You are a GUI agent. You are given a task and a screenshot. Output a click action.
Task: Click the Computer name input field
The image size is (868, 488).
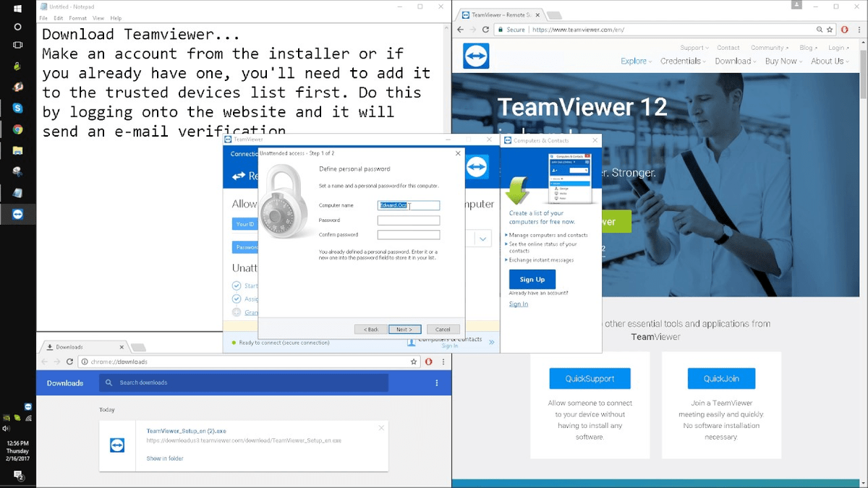point(408,205)
